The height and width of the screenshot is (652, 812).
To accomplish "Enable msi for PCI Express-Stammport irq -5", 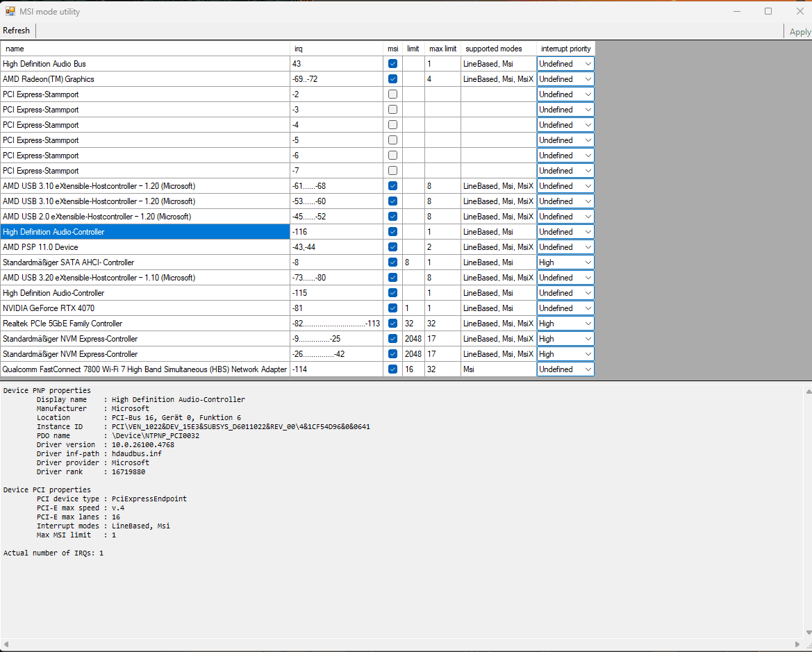I will tap(392, 140).
